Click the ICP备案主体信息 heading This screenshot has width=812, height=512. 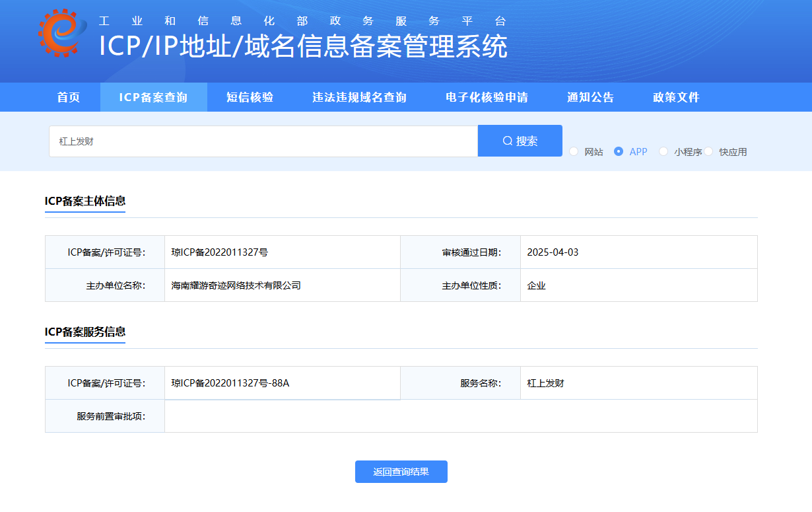click(85, 201)
